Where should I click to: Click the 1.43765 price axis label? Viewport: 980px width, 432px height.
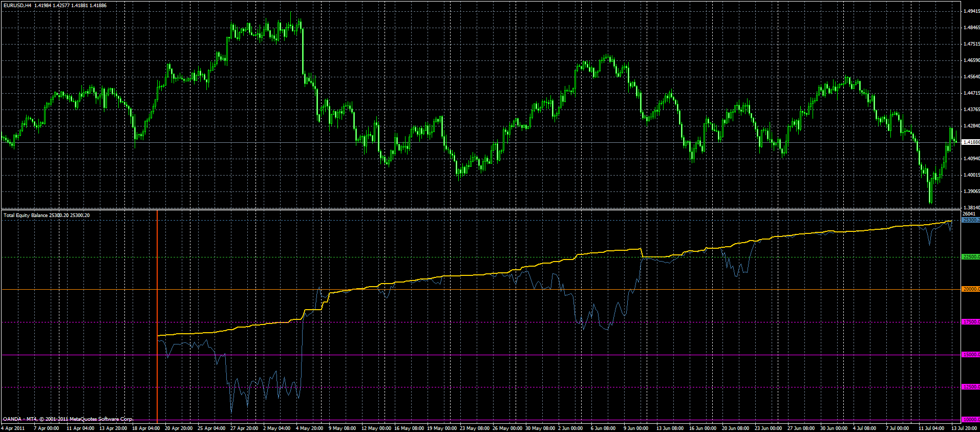pos(971,109)
